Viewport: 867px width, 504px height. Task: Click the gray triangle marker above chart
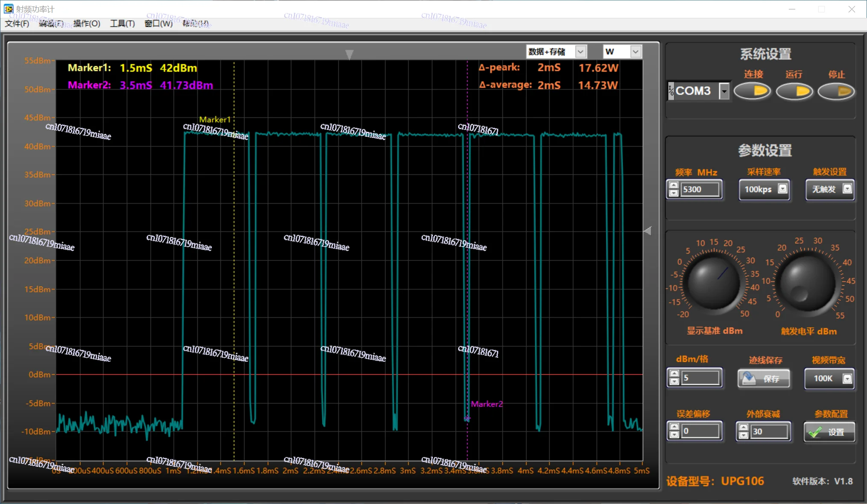(349, 54)
